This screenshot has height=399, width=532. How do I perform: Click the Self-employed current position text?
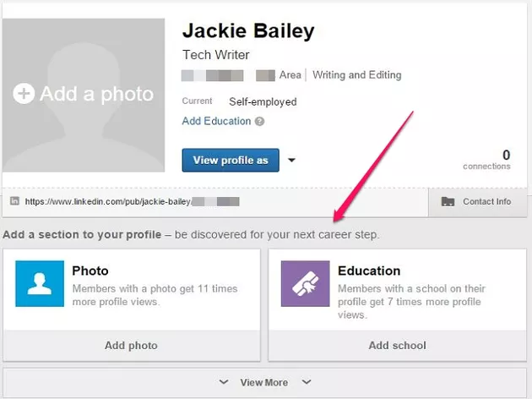(x=263, y=101)
